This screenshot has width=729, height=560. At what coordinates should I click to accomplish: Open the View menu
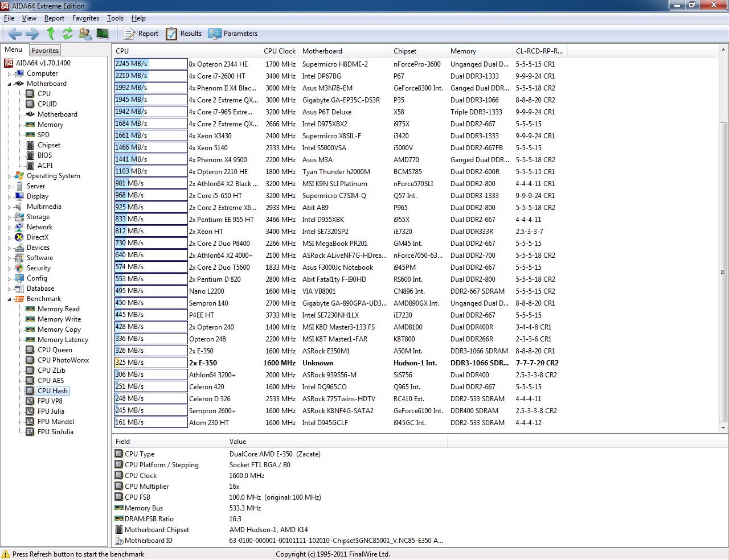coord(29,18)
